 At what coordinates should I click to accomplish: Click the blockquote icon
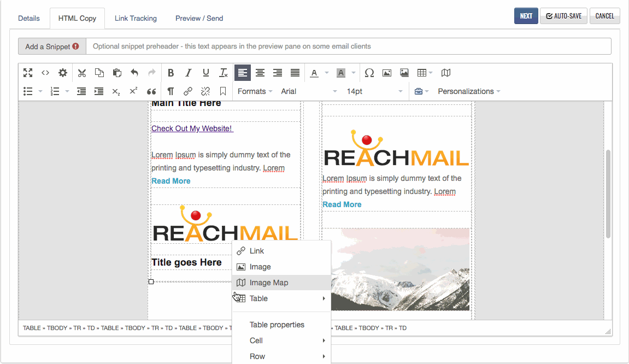click(x=151, y=91)
